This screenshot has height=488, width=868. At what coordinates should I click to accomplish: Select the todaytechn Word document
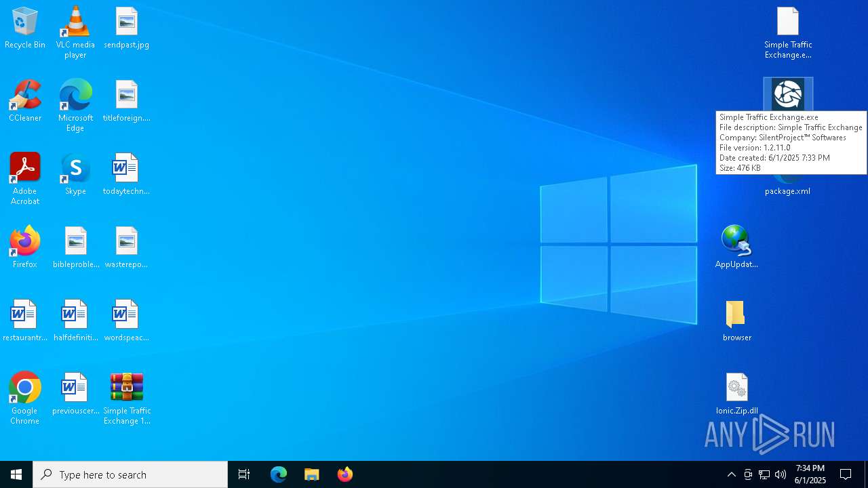coord(127,175)
